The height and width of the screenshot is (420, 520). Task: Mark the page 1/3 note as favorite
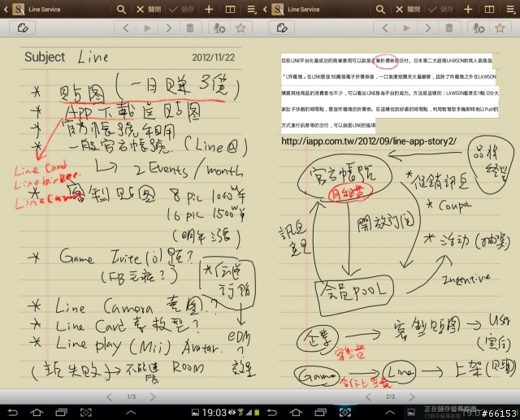coord(240,28)
